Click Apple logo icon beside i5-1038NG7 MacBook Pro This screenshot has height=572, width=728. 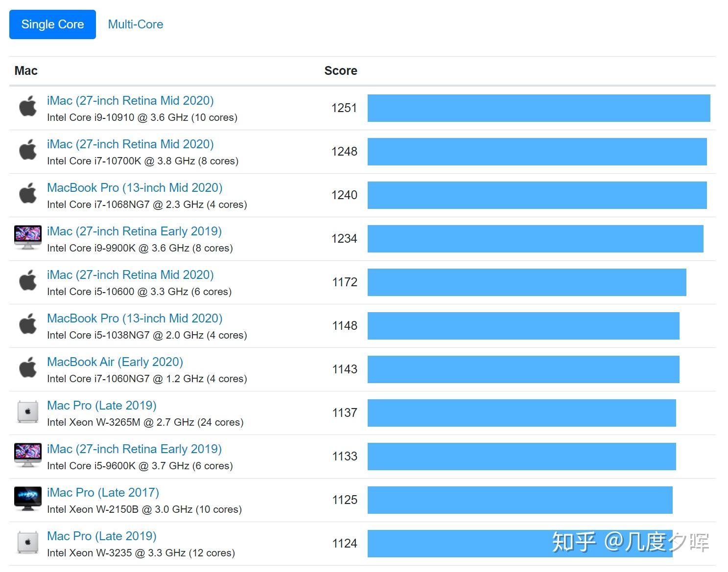pos(28,324)
